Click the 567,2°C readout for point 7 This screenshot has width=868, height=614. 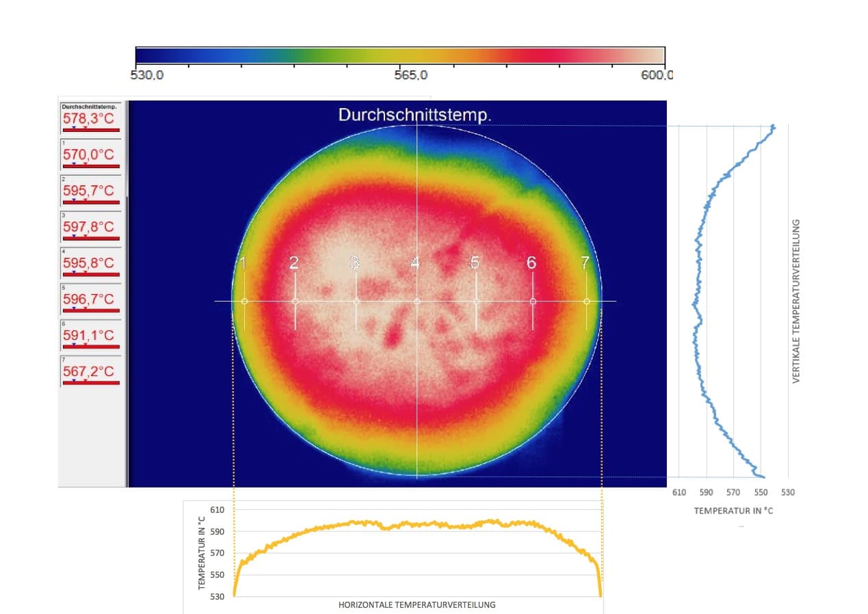tap(90, 371)
